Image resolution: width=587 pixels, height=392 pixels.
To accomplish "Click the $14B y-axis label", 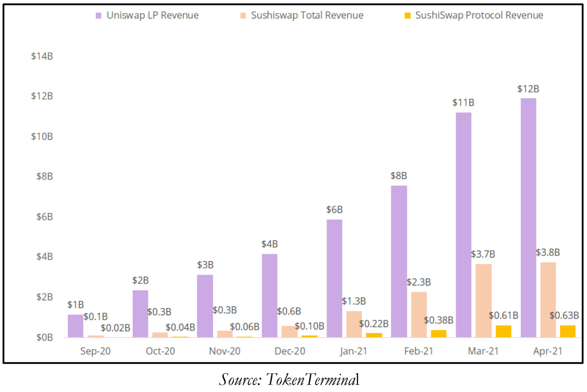I will tap(42, 56).
